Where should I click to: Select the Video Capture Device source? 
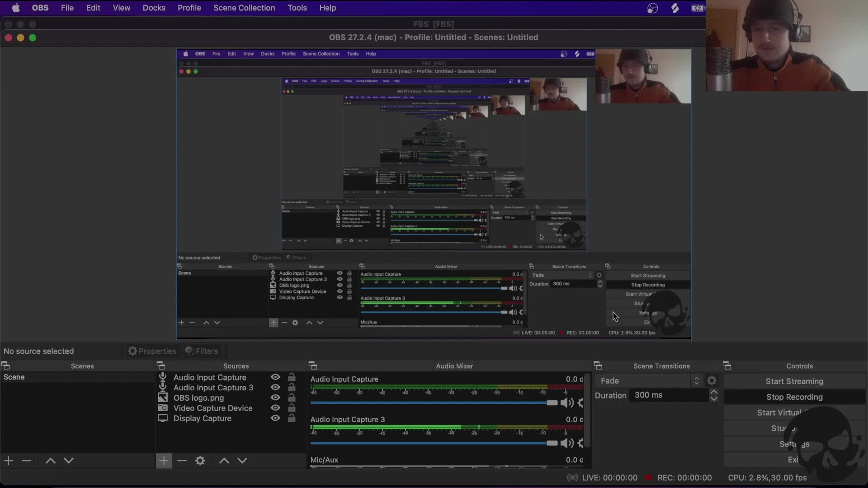pos(213,408)
